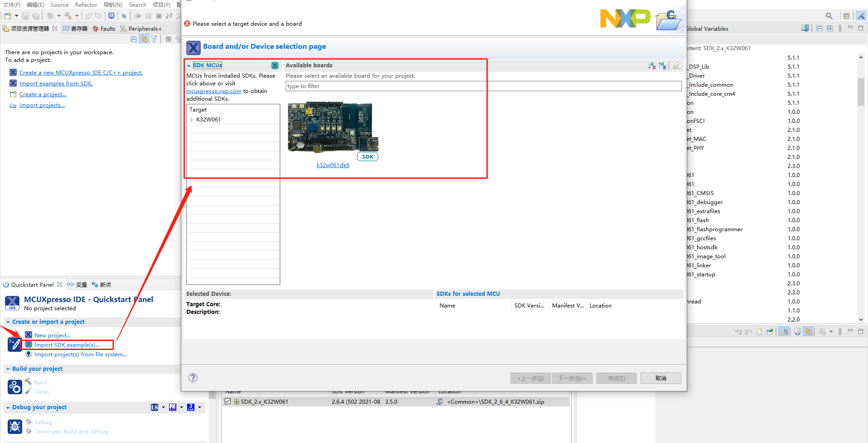Image resolution: width=868 pixels, height=443 pixels.
Task: Click the mcuxpresso.nxp.com link
Action: [x=214, y=91]
